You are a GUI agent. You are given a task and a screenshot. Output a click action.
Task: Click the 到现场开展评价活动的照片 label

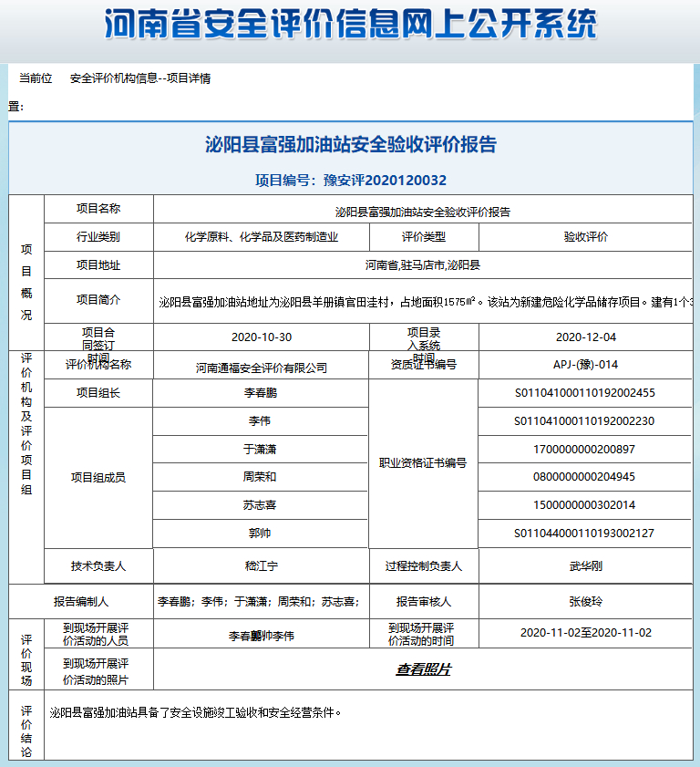(x=96, y=671)
